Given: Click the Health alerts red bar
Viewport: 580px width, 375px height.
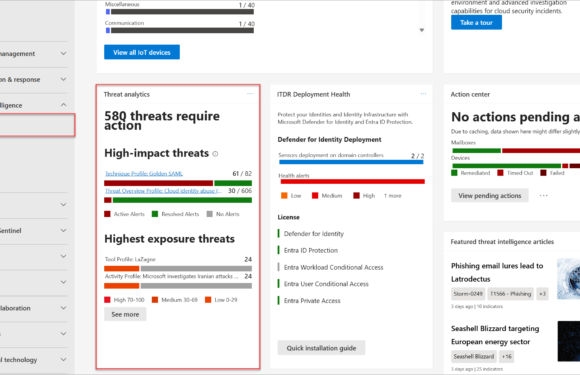Looking at the screenshot, I should 353,182.
